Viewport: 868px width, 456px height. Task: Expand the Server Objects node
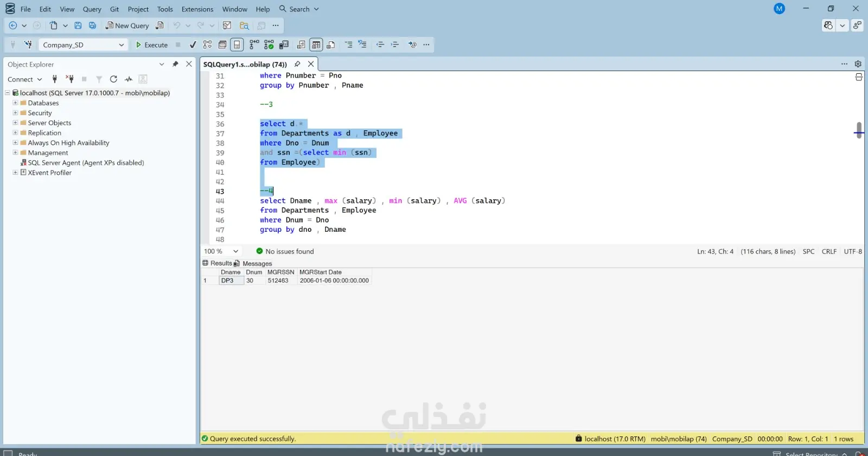pos(15,123)
